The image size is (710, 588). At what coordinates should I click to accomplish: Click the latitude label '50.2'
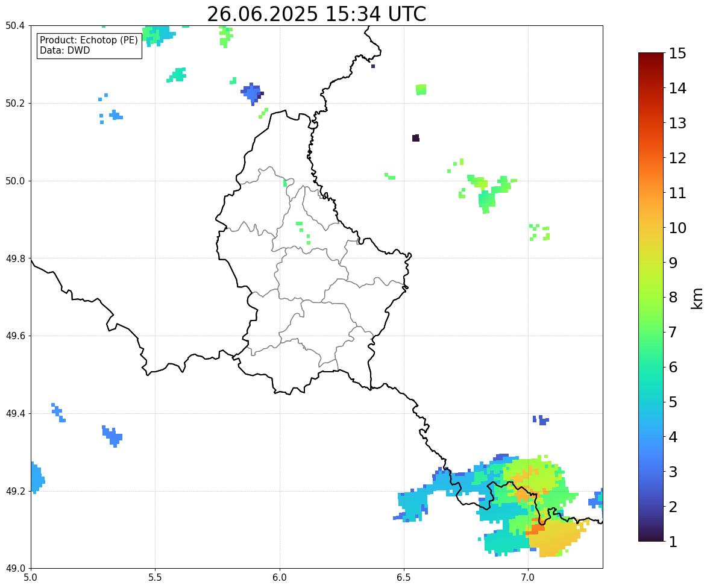[x=15, y=103]
